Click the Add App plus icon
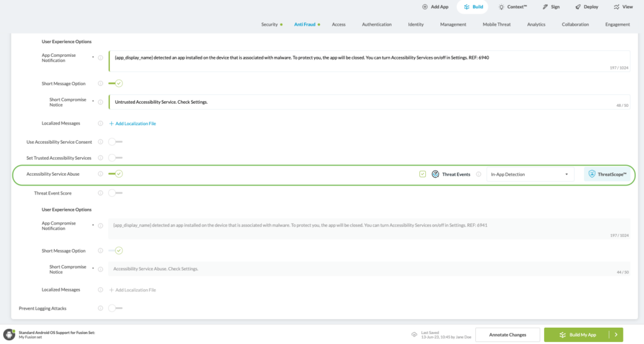The image size is (644, 344). 425,7
